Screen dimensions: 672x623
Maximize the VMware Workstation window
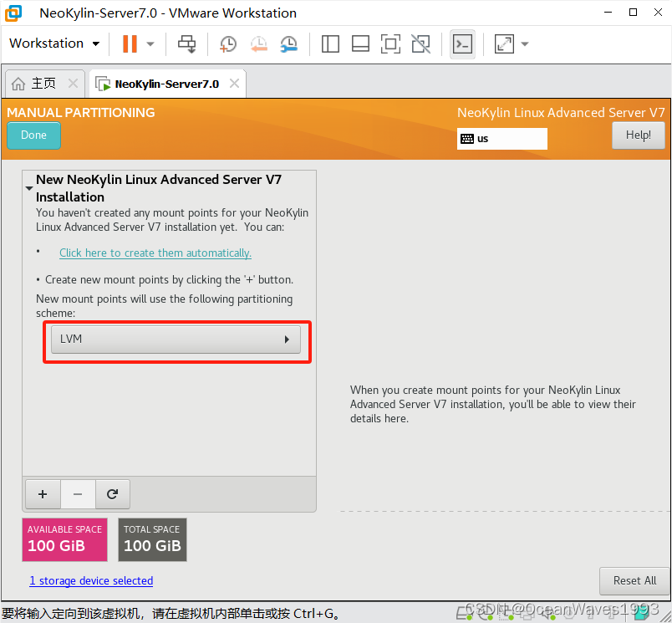pyautogui.click(x=633, y=13)
